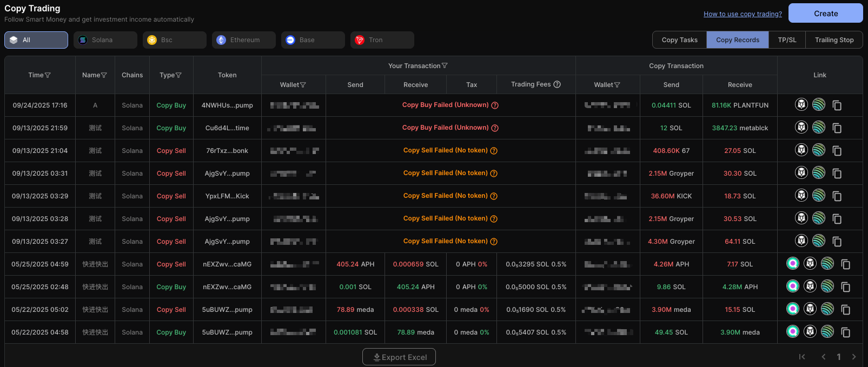
Task: Filter all chains with the All toggle
Action: click(x=36, y=40)
